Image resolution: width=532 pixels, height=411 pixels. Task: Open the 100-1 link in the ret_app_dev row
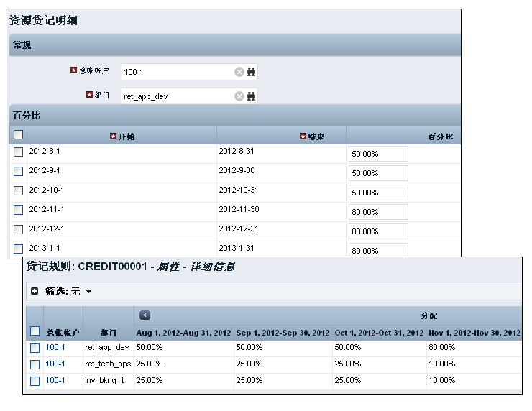point(55,347)
